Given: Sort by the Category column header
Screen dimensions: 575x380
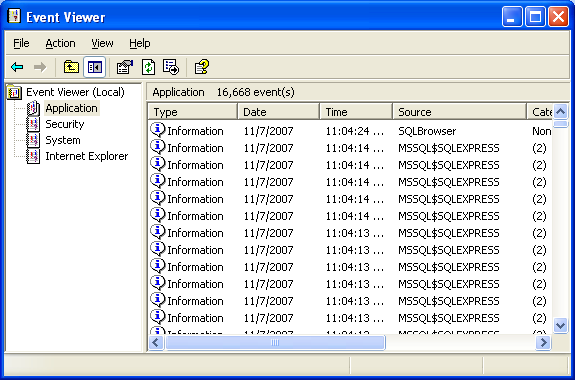Looking at the screenshot, I should [539, 112].
